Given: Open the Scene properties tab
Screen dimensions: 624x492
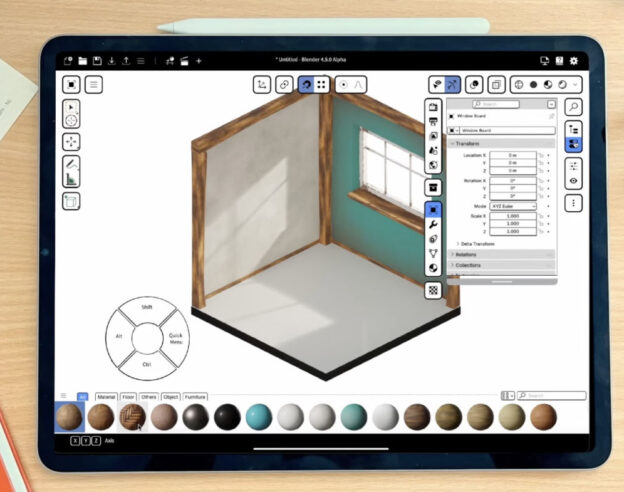Looking at the screenshot, I should coord(433,150).
